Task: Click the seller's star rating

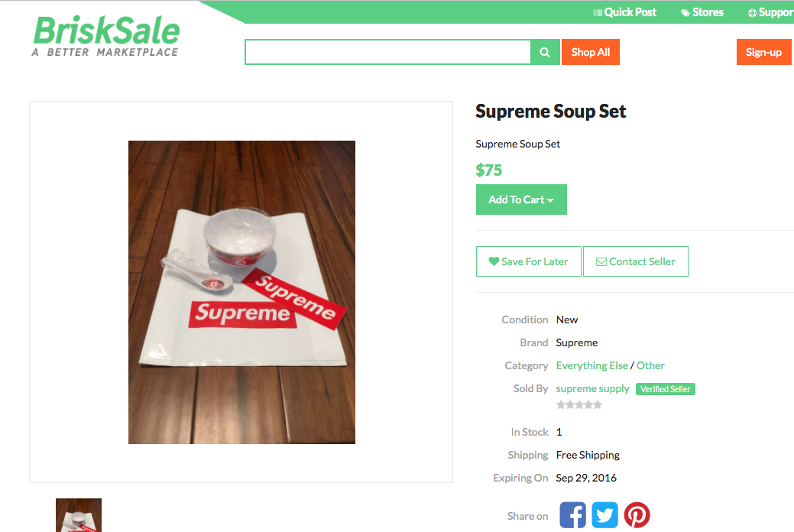Action: 578,404
